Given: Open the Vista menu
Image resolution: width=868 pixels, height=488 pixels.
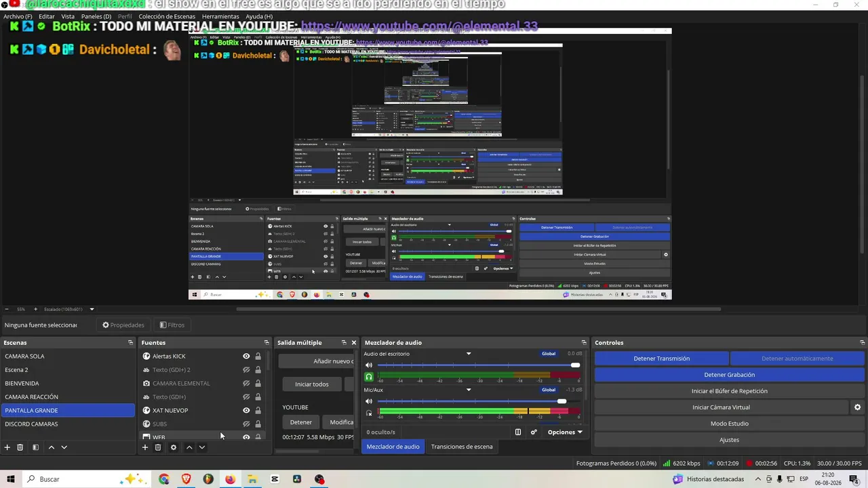Looking at the screenshot, I should pos(68,16).
